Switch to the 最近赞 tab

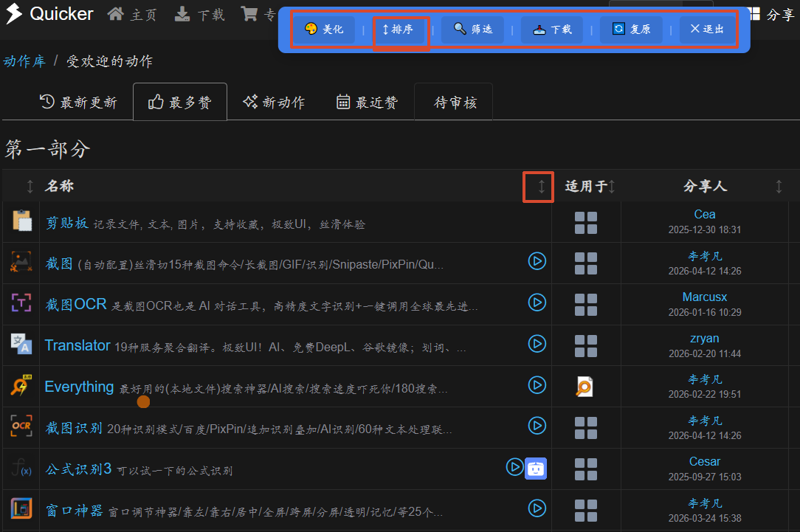(367, 102)
